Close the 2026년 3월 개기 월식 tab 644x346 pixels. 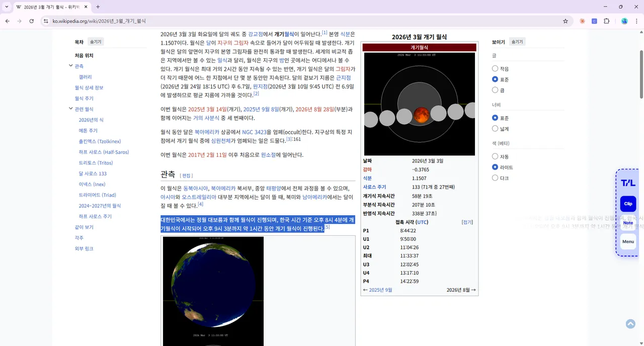[x=85, y=7]
